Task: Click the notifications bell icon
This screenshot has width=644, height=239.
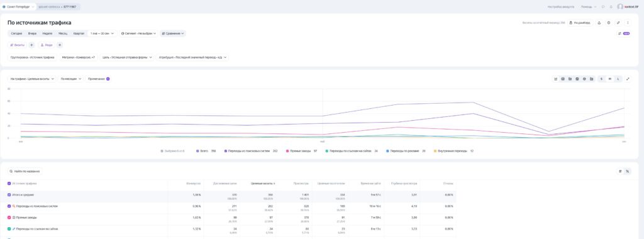Action: [611, 6]
